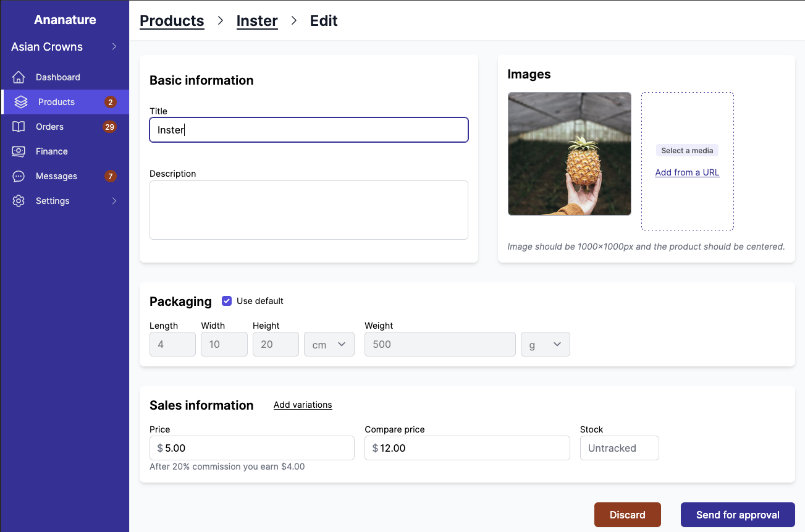
Task: Open Messages via the chat bubble icon
Action: (x=19, y=175)
